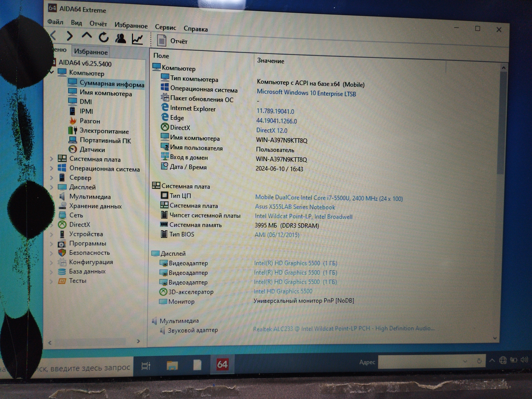Screen dimensions: 532x399
Task: Click the shield icon next to Безопасность
Action: (62, 253)
